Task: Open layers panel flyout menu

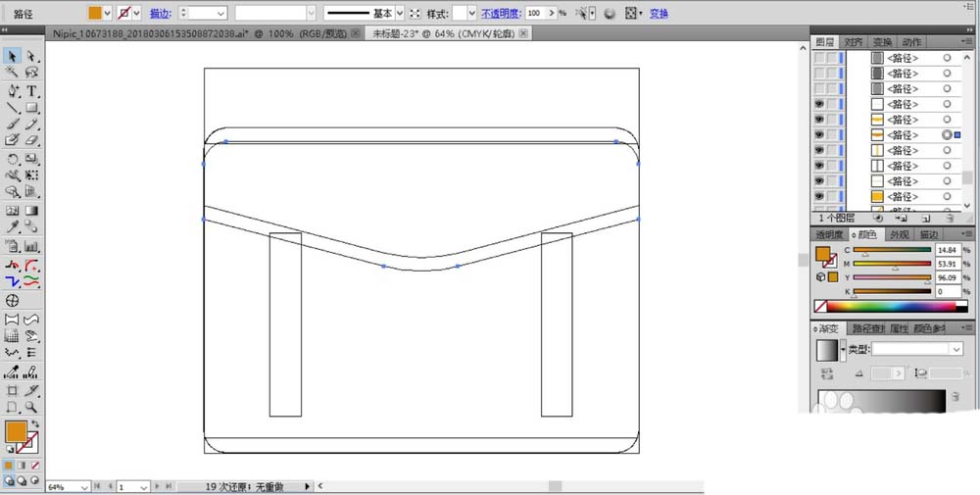Action: tap(968, 41)
